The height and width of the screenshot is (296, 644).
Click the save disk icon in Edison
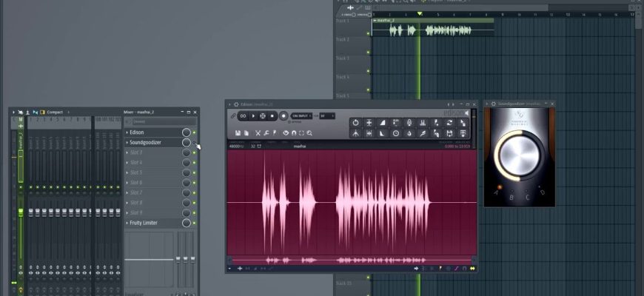click(x=237, y=133)
